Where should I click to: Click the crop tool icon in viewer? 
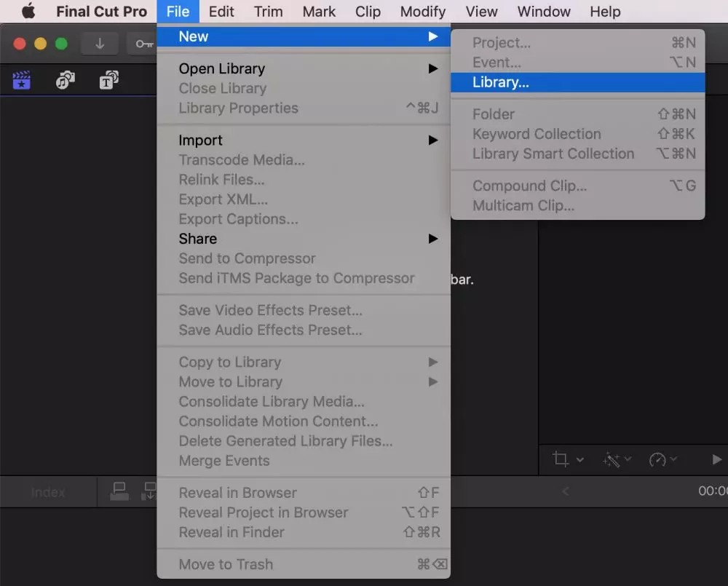[x=561, y=459]
